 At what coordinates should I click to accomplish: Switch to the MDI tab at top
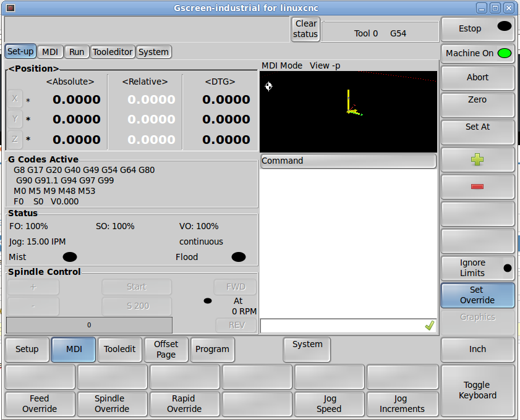(x=50, y=52)
